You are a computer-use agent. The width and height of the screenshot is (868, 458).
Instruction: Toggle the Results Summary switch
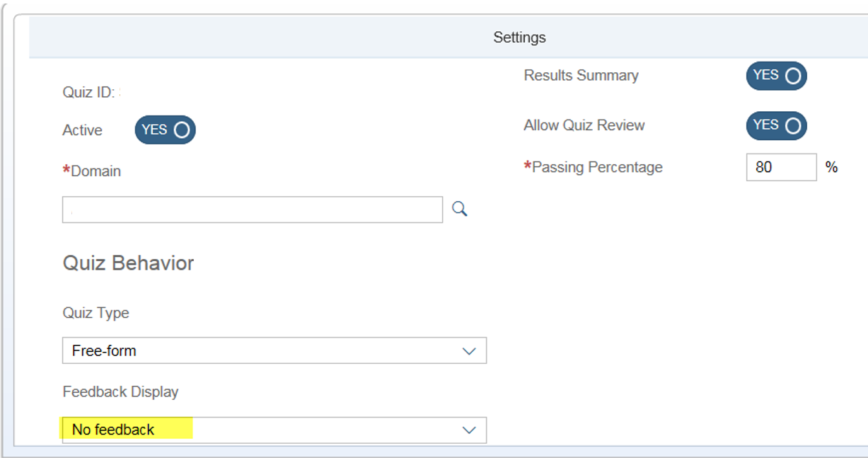point(776,76)
